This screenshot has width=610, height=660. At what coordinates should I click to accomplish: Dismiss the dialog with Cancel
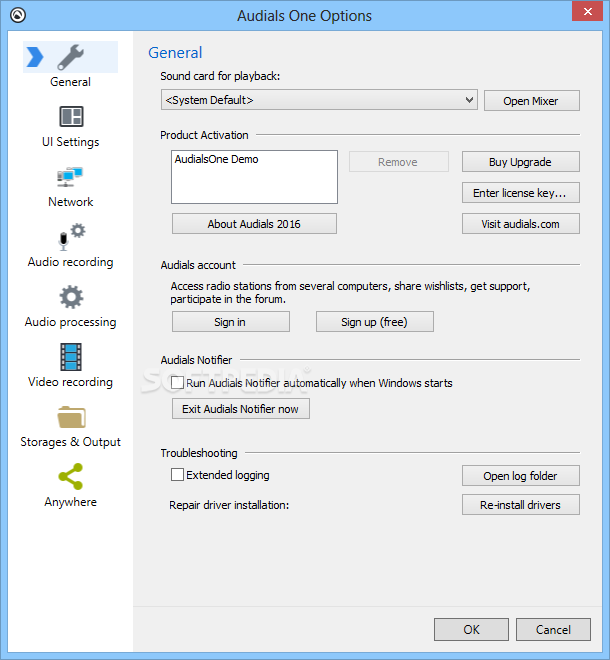click(553, 630)
